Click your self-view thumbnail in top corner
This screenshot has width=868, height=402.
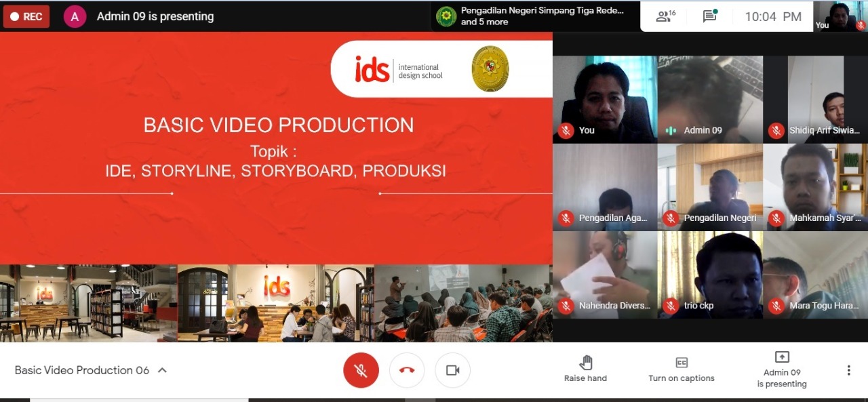[x=841, y=16]
